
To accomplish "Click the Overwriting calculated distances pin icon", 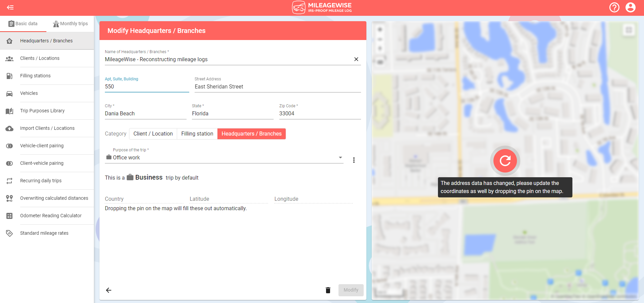I will pos(9,198).
